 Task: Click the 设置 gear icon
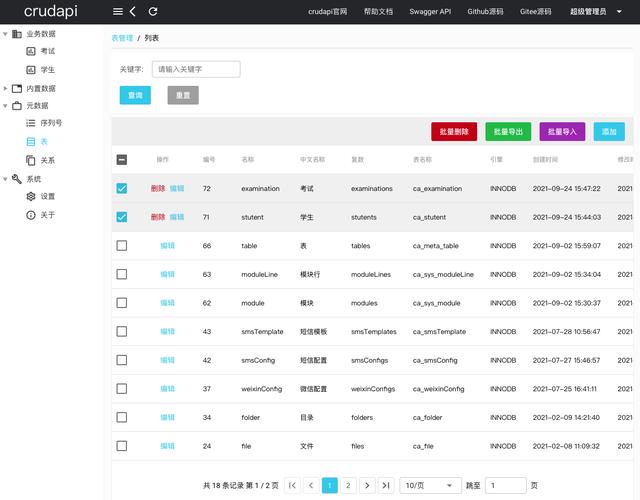tap(31, 196)
